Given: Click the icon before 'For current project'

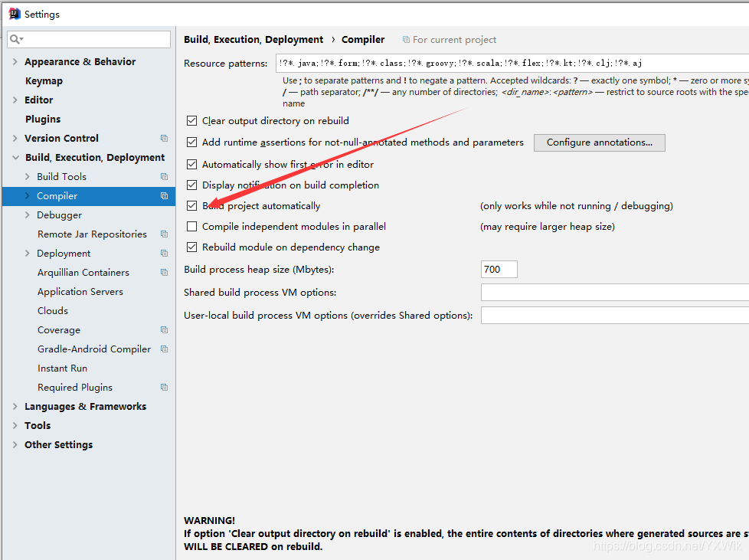Looking at the screenshot, I should 406,40.
